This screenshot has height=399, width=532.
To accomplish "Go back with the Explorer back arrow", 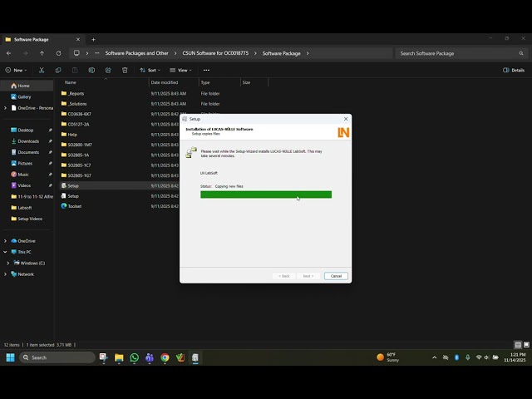I will [x=9, y=53].
